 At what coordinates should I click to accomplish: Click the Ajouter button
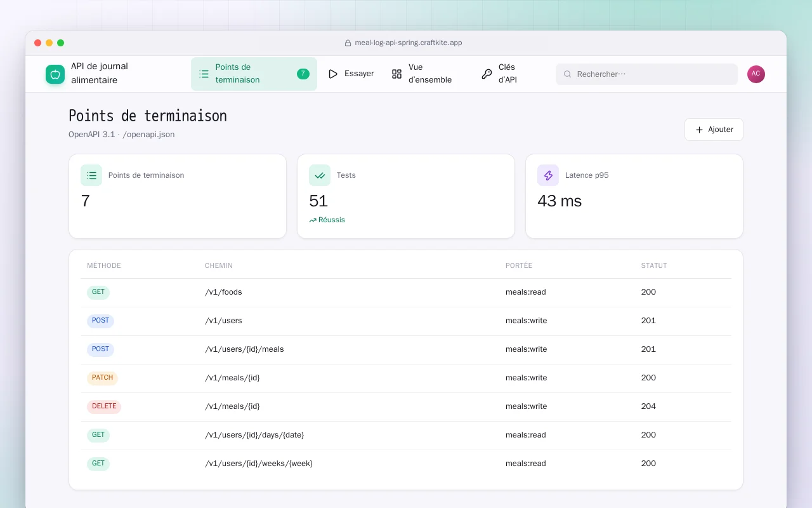click(714, 130)
